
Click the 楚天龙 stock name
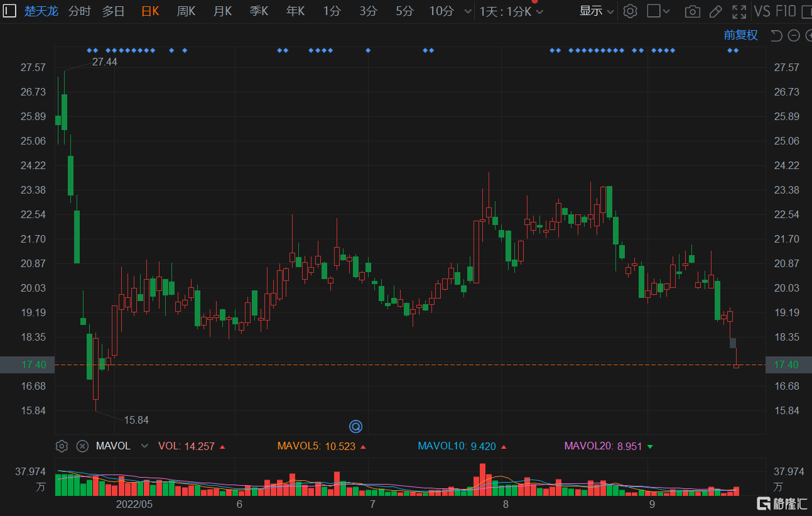41,11
